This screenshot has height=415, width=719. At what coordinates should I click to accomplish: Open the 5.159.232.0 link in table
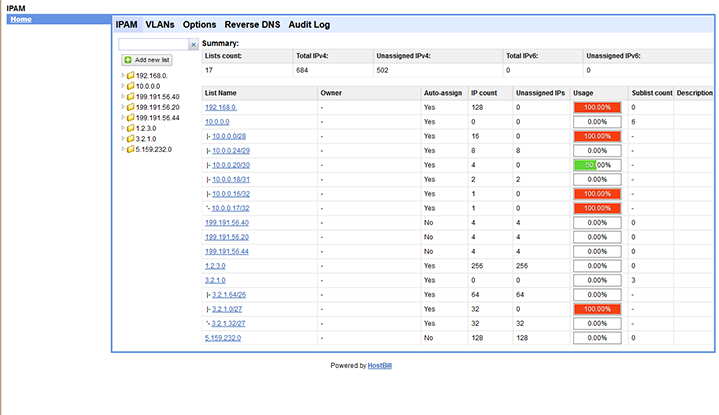tap(223, 338)
